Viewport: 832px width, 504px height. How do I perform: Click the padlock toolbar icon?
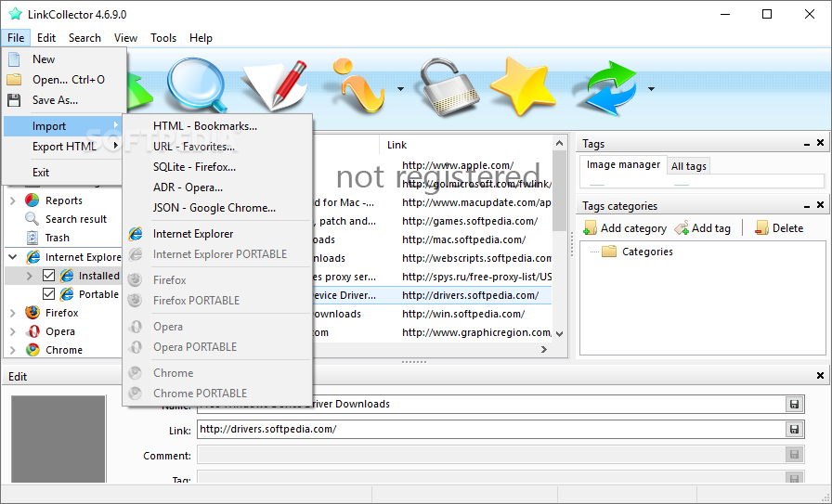click(448, 87)
